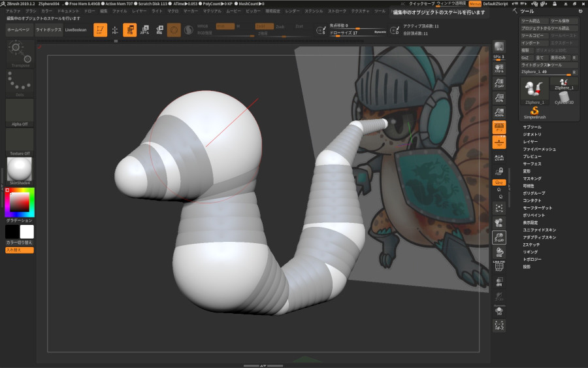Screen dimensions: 588x368
Task: Click the Transparency icon
Action: pos(499,282)
